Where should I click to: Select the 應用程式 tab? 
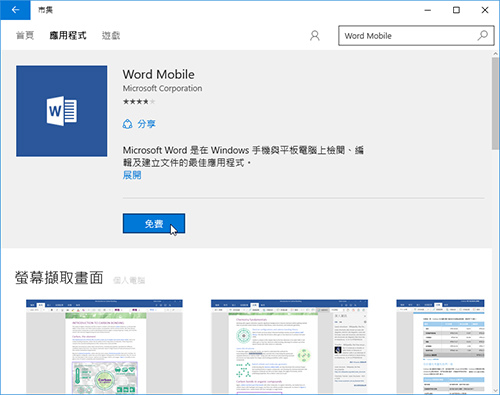[68, 35]
